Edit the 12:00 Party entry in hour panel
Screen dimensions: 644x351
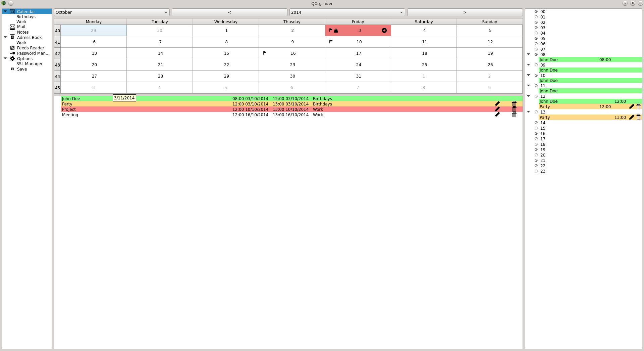coord(632,107)
